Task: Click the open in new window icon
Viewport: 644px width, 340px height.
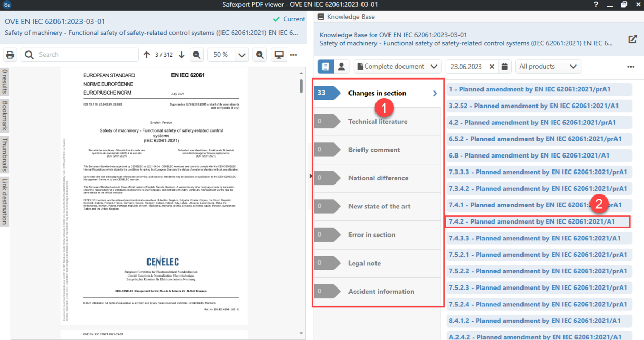Action: pos(633,38)
